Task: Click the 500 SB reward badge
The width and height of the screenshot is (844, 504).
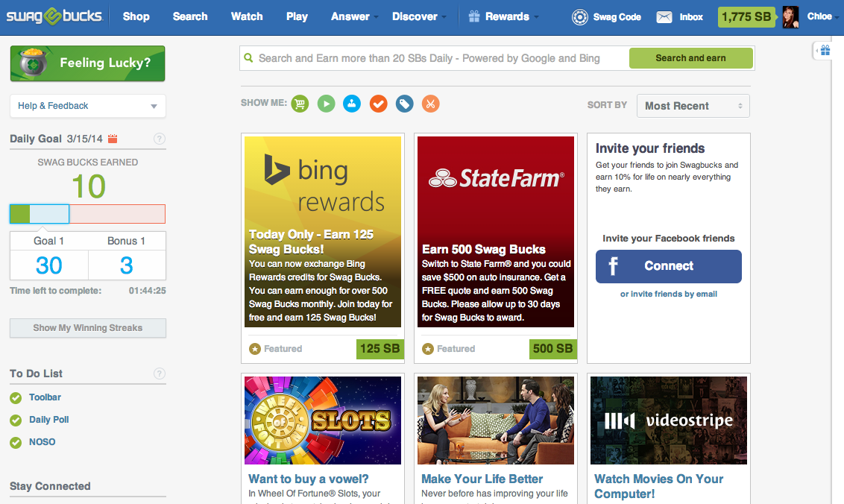Action: (x=552, y=349)
